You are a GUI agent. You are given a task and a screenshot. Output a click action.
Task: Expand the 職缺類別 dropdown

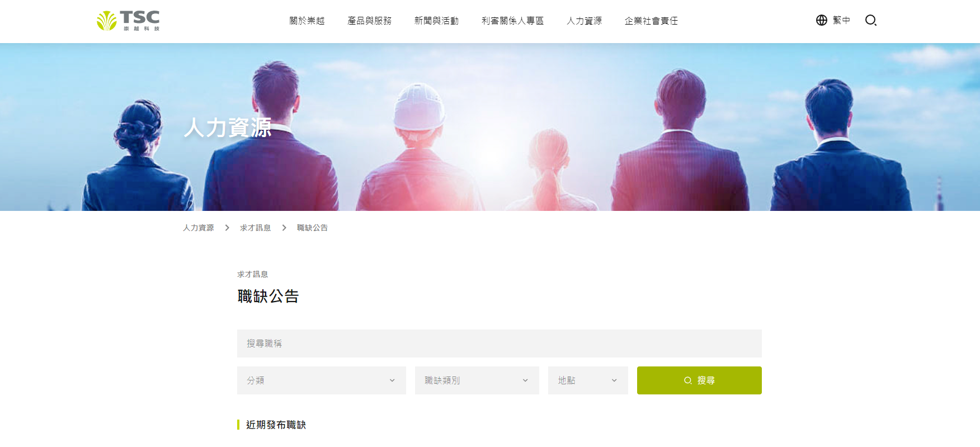pos(477,380)
